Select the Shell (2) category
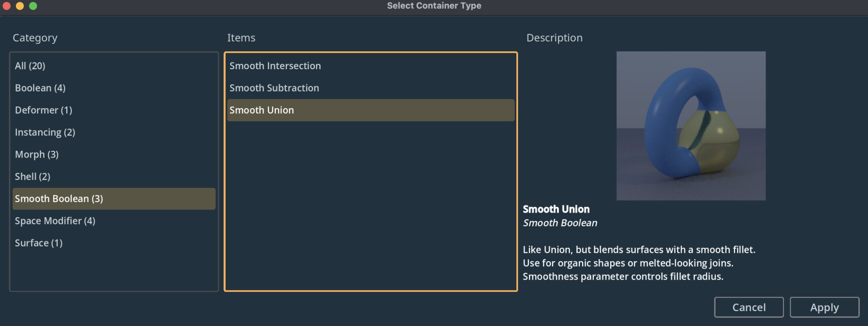This screenshot has height=326, width=868. 114,177
